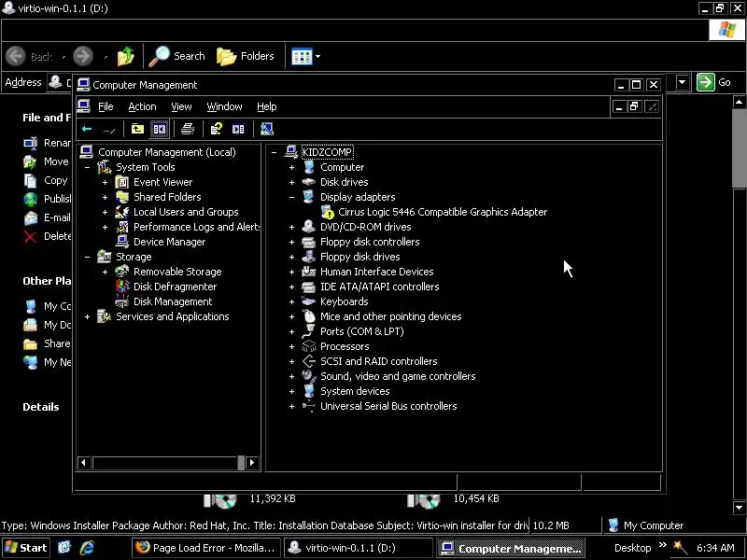Screen dimensions: 747x560
Task: Click Desktop toolbar label on taskbar
Action: pos(632,548)
